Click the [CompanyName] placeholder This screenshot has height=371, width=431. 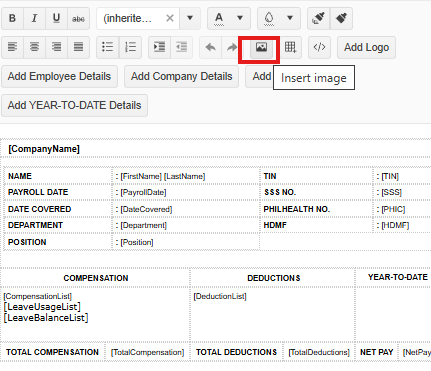[x=44, y=149]
